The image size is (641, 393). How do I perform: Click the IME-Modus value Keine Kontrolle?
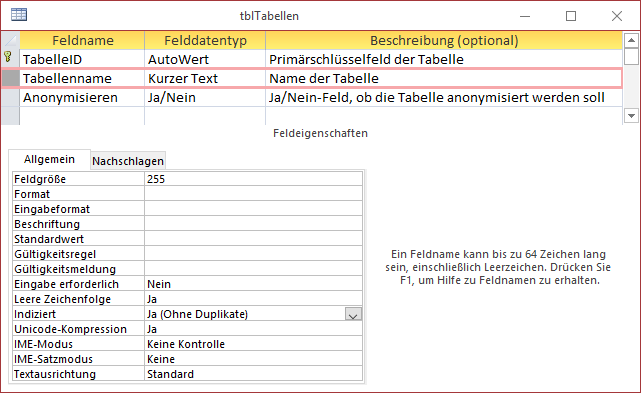[253, 344]
